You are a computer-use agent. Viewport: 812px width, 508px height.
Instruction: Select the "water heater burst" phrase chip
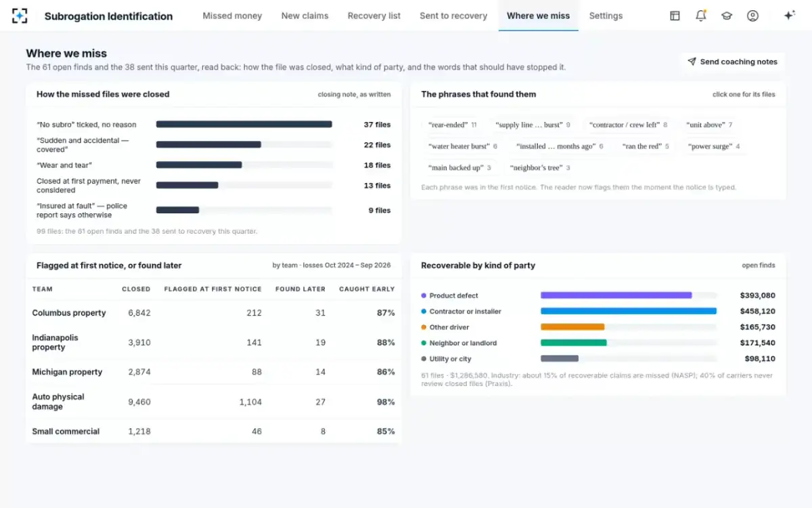(x=464, y=146)
